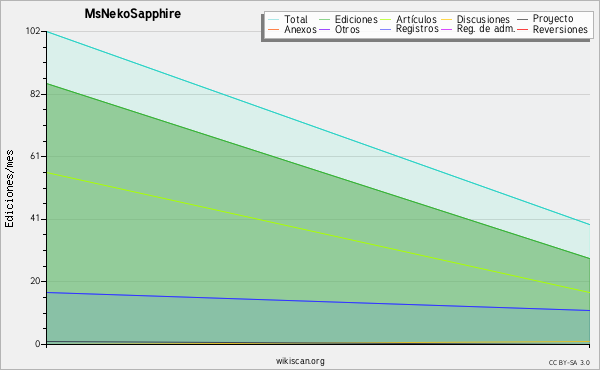Click the green Ediciones legend line swatch
Image resolution: width=600 pixels, height=370 pixels.
(324, 20)
